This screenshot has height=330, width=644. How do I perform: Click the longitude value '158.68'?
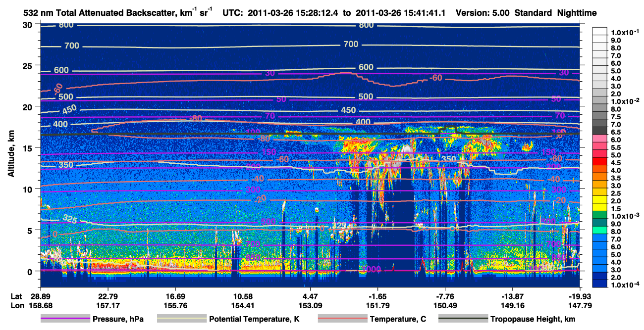point(40,305)
